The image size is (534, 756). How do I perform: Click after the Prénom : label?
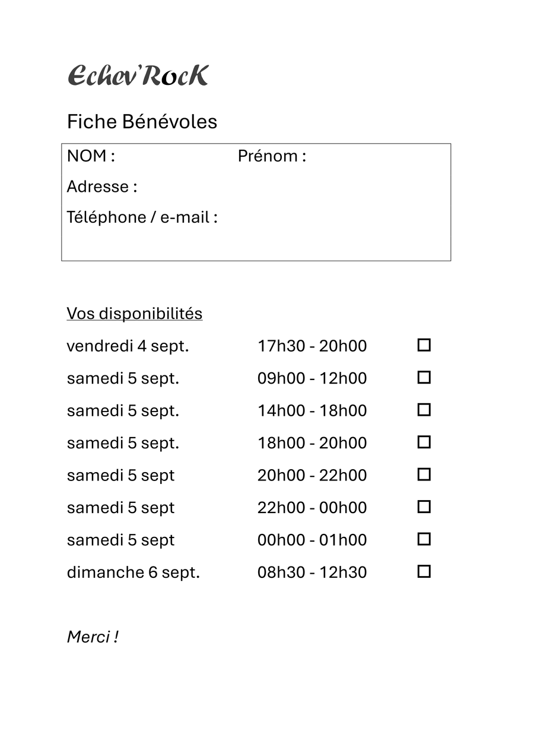(x=377, y=156)
